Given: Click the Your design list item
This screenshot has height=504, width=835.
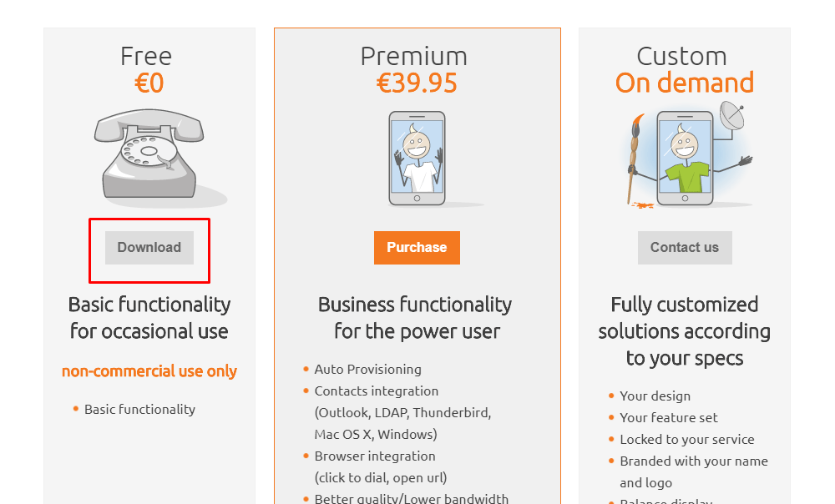Looking at the screenshot, I should tap(655, 396).
